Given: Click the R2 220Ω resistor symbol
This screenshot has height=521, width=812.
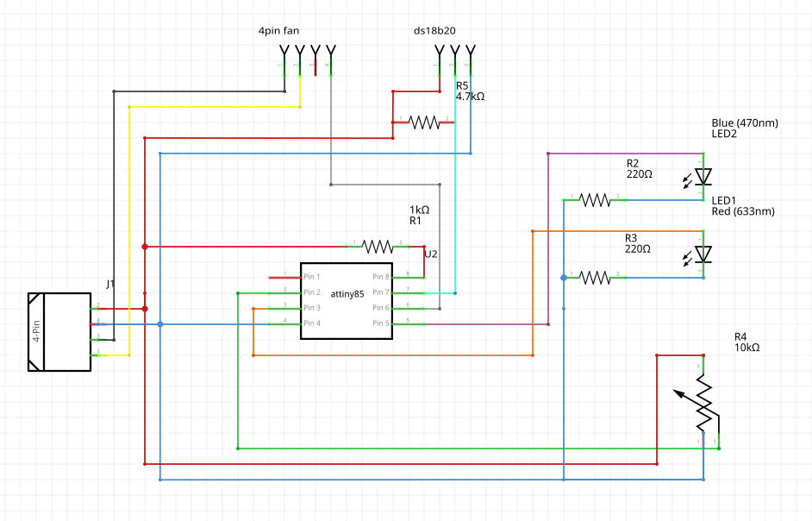Looking at the screenshot, I should (x=594, y=200).
